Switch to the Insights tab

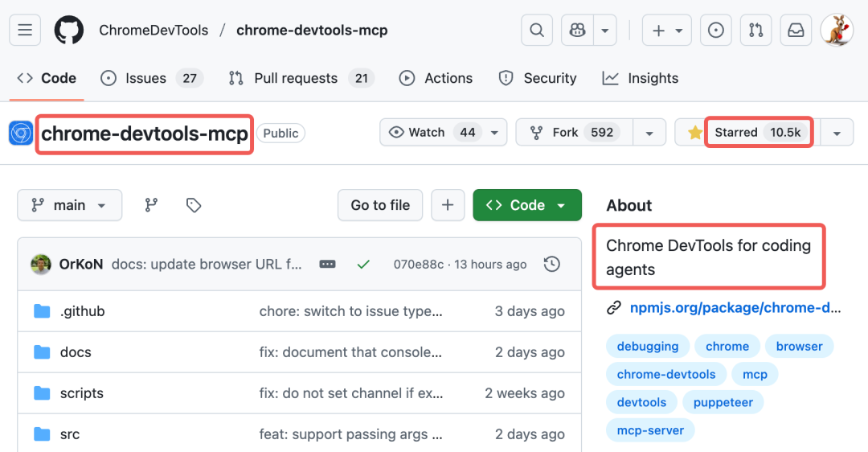(640, 78)
